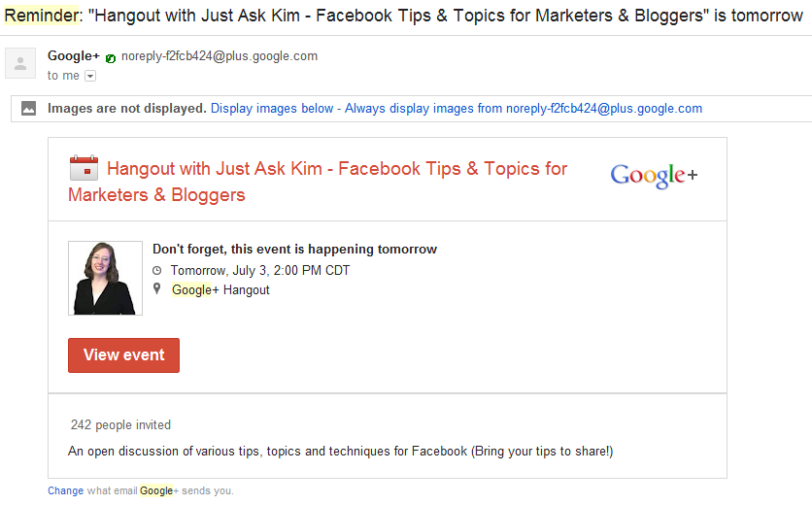Click '242 people invited' text
This screenshot has width=812, height=505.
[120, 424]
